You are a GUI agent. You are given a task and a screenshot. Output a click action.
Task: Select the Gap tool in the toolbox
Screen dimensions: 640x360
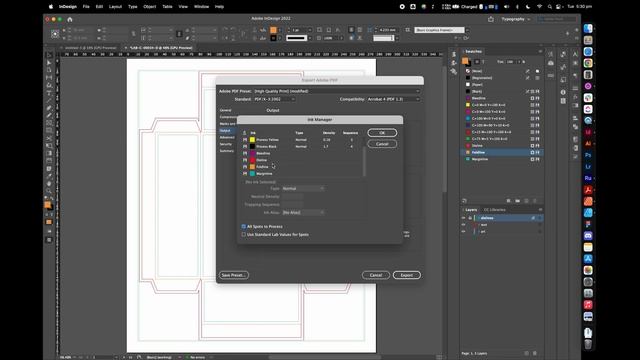pos(49,78)
